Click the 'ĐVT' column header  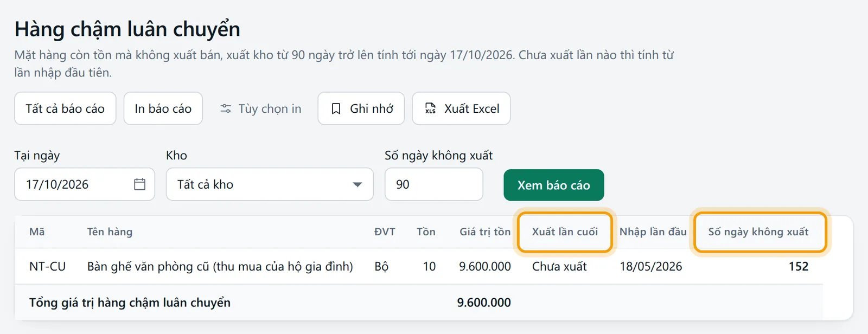pos(385,232)
